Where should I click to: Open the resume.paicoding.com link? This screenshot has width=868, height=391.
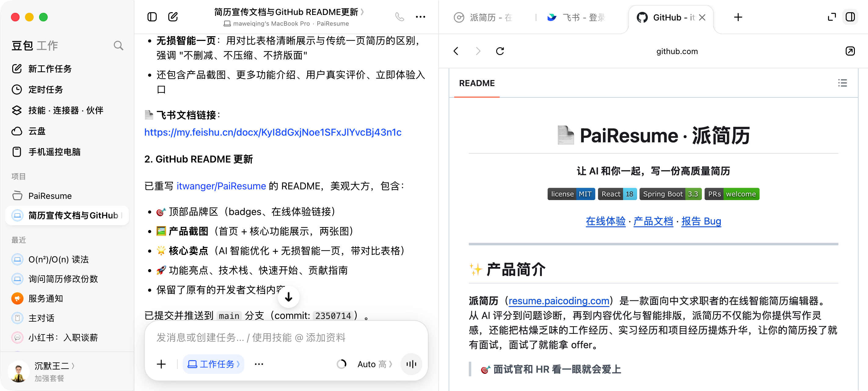click(x=559, y=301)
